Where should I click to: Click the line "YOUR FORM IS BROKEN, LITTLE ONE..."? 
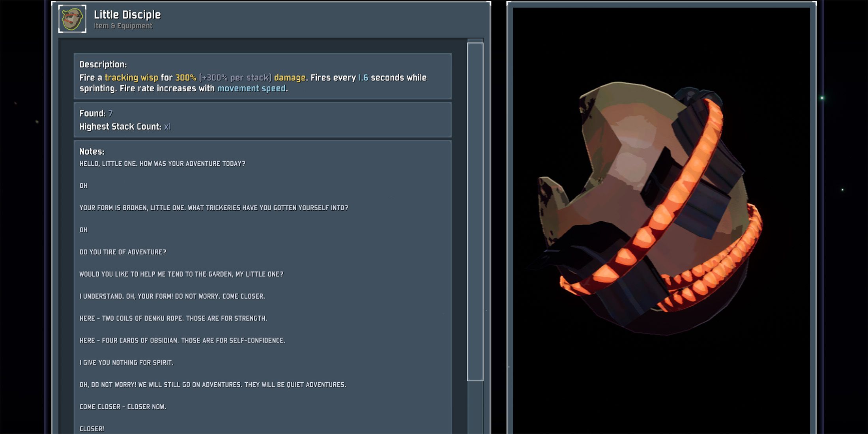(214, 208)
